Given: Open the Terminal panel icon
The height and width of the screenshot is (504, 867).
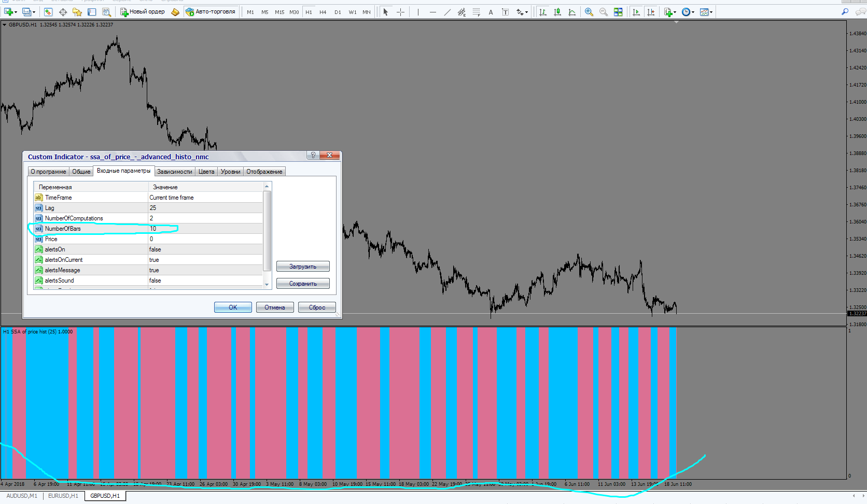Looking at the screenshot, I should pyautogui.click(x=92, y=12).
